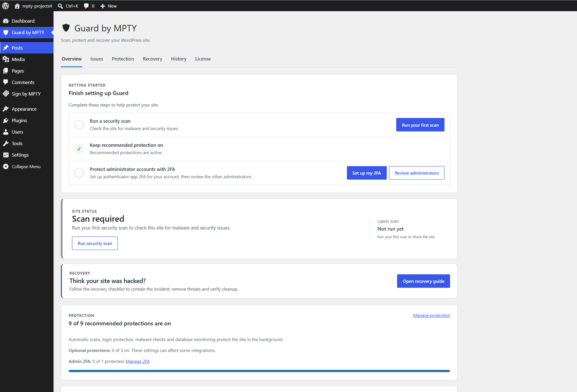577x392 pixels.
Task: Click Set up my 2FA button
Action: [x=367, y=173]
